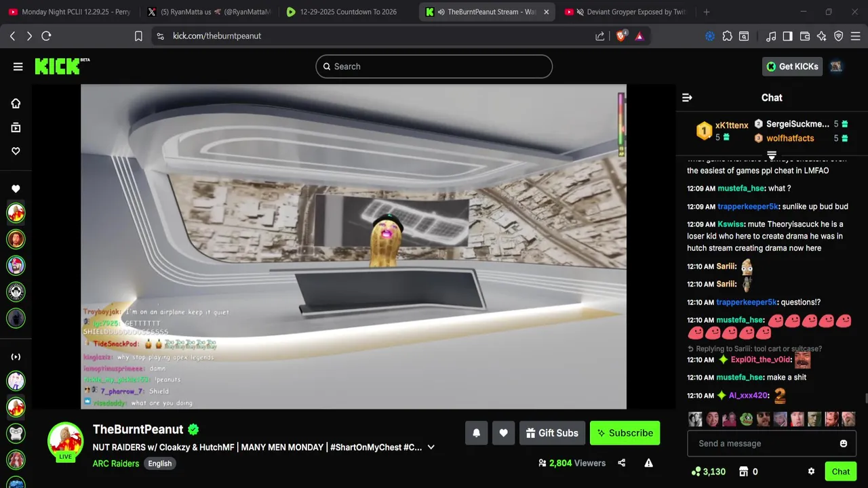Bookmark this page icon
868x488 pixels.
(138, 36)
